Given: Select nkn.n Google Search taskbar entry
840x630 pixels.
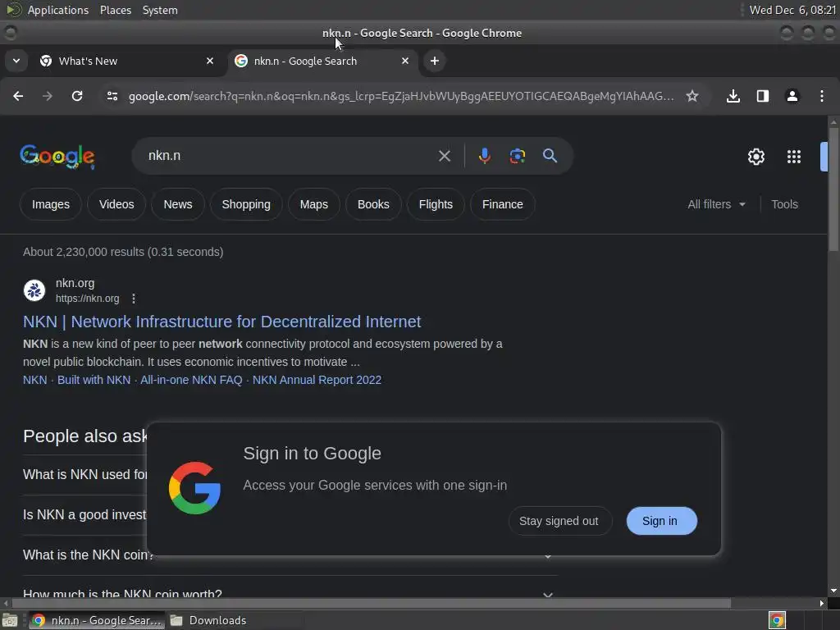Looking at the screenshot, I should coord(97,620).
